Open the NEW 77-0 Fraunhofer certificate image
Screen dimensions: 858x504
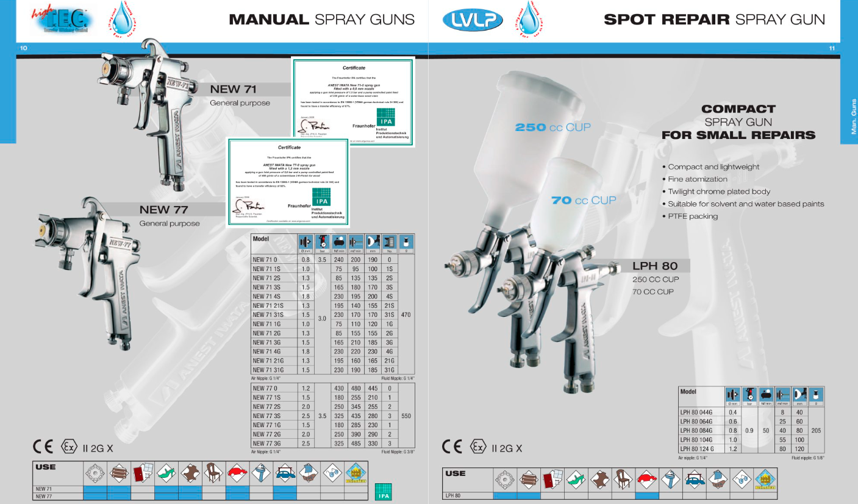tap(289, 183)
